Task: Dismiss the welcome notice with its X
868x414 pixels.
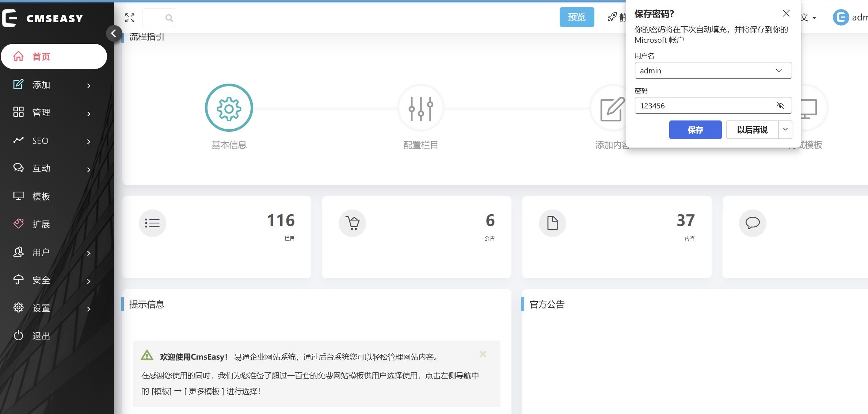Action: (x=483, y=354)
